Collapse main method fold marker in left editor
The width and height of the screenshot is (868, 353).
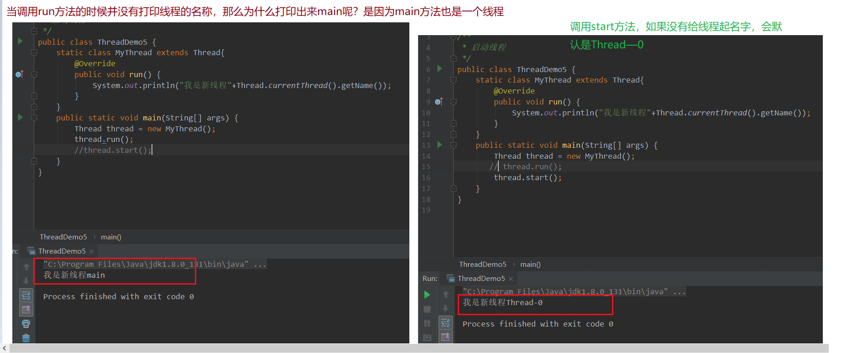click(34, 118)
